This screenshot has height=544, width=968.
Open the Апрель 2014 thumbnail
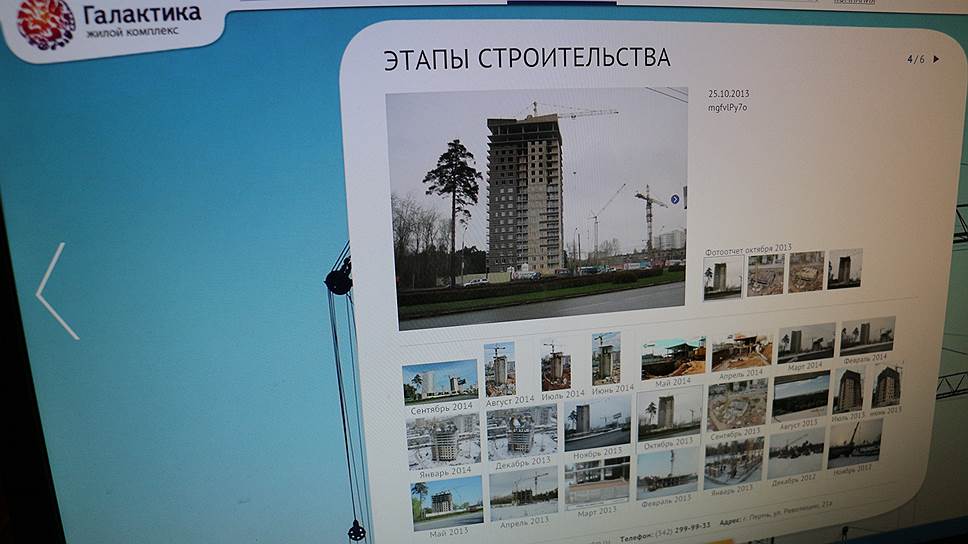(741, 351)
